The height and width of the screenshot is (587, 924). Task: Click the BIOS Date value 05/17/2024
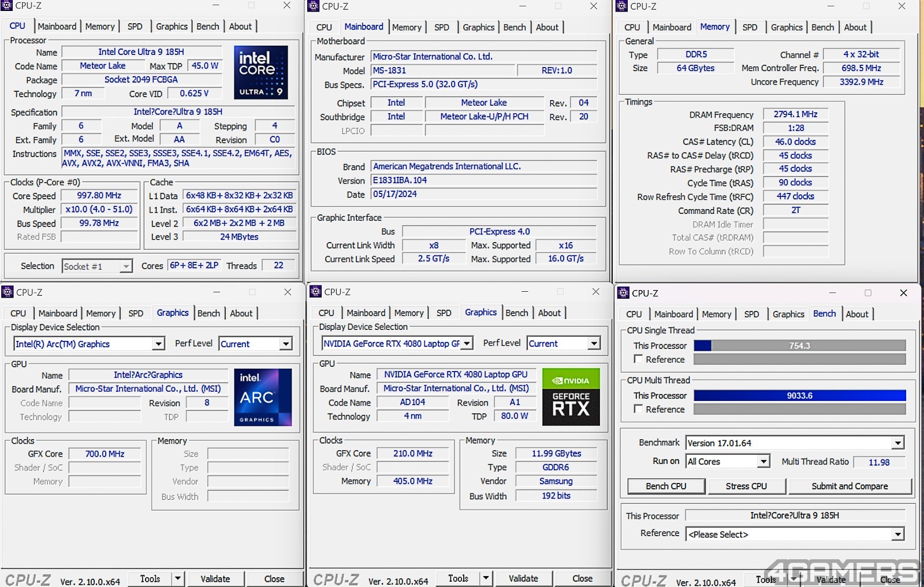(484, 194)
